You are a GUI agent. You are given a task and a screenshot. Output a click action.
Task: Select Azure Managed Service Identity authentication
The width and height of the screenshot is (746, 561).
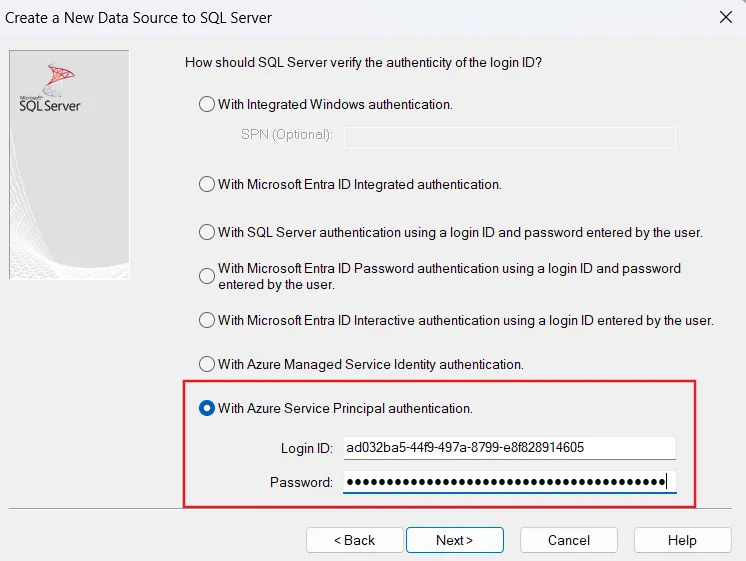[207, 364]
